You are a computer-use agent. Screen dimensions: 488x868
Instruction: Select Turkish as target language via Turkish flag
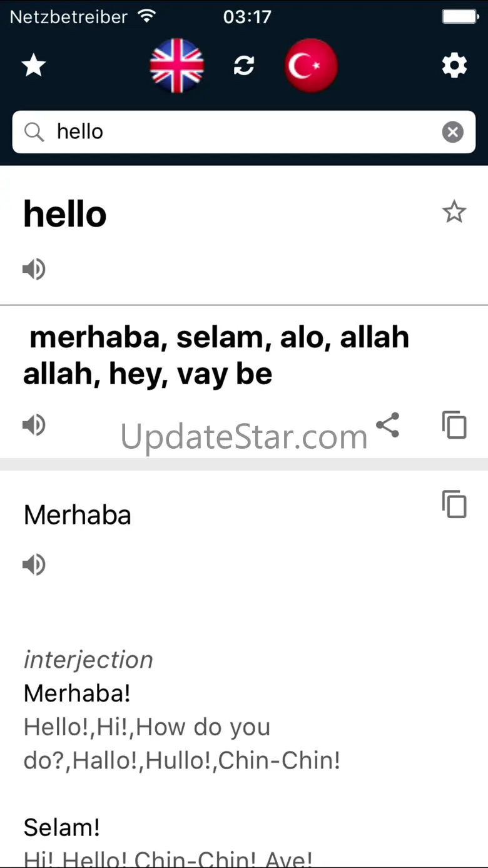pos(311,65)
